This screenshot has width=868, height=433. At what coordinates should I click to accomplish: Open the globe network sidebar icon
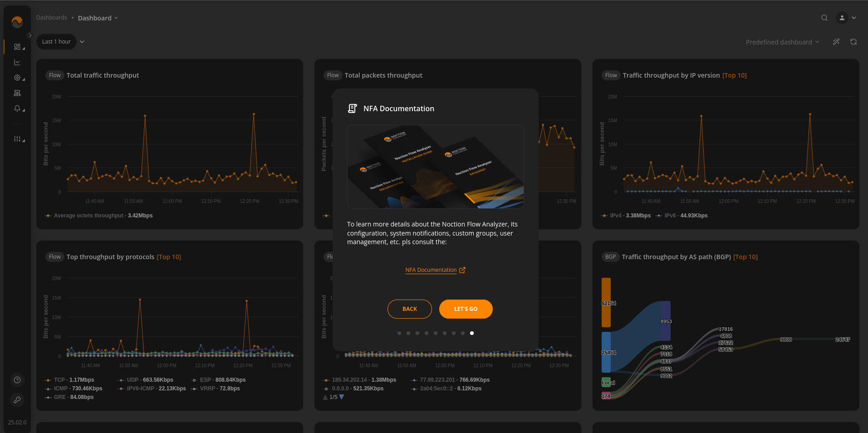(x=17, y=78)
